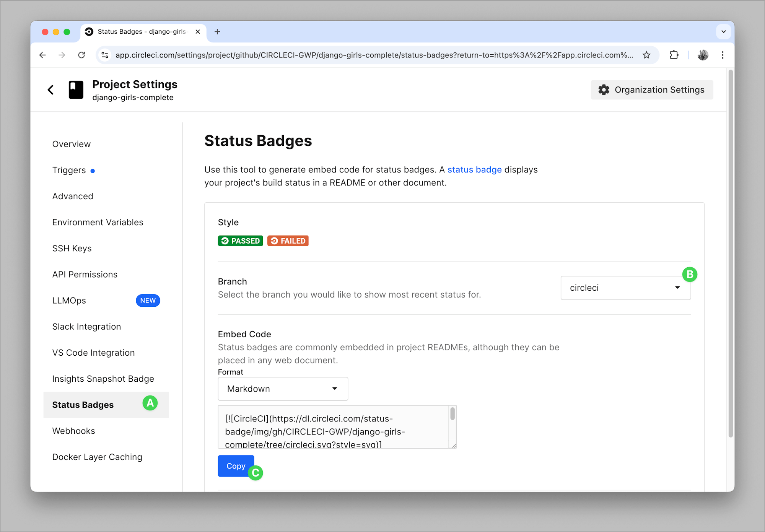Click the gear icon on Organization Settings
Screen dimensions: 765x532
604,90
